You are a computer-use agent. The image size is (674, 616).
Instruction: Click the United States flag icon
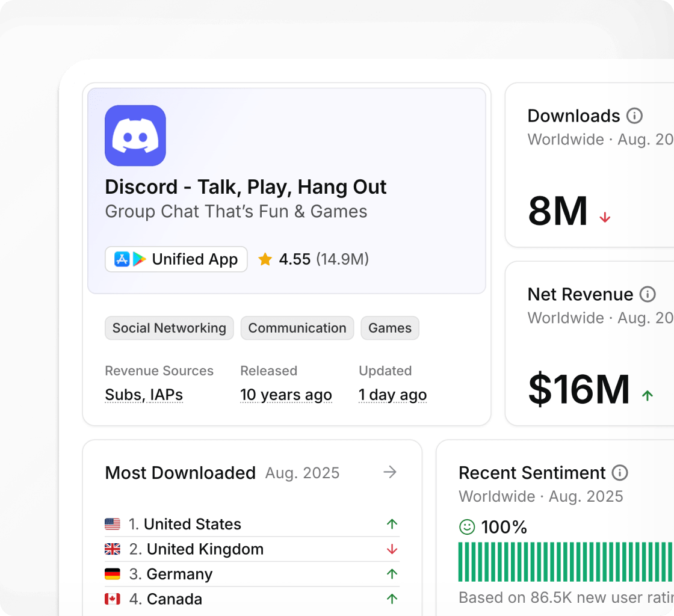tap(113, 523)
